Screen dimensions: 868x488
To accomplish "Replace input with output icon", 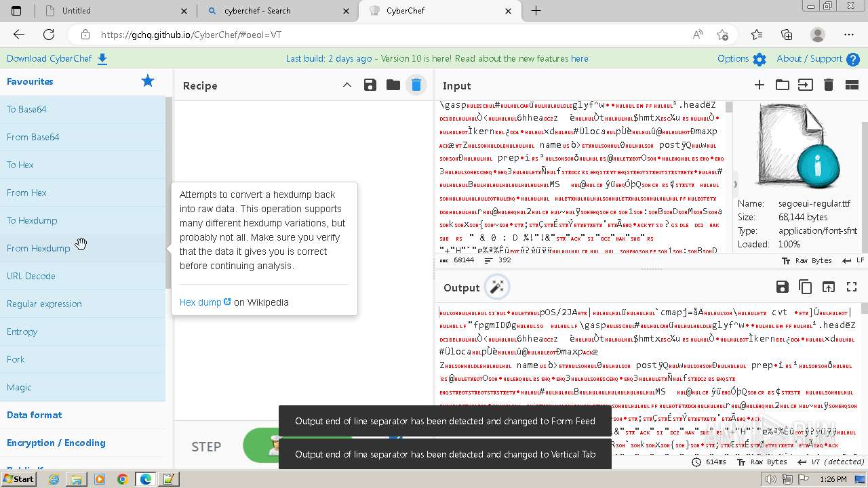I will [829, 287].
